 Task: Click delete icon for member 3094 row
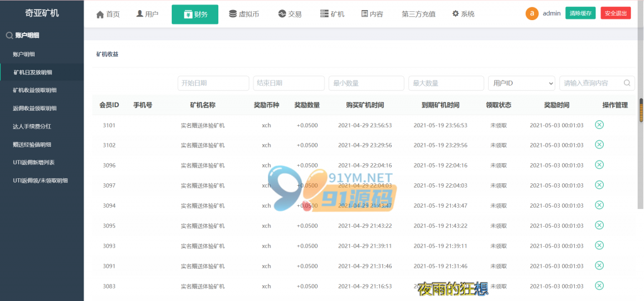pyautogui.click(x=599, y=205)
